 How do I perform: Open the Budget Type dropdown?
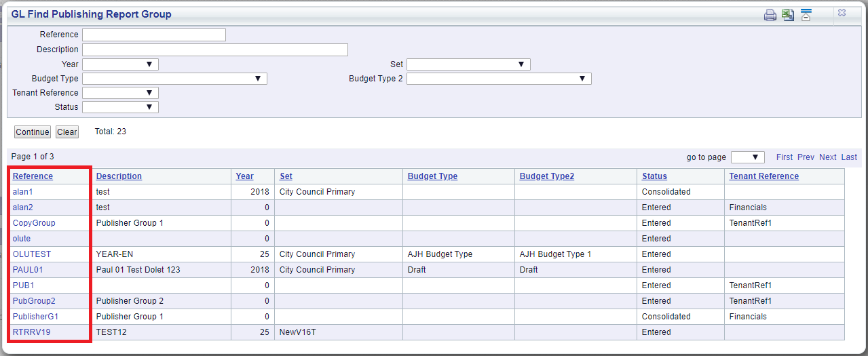174,79
